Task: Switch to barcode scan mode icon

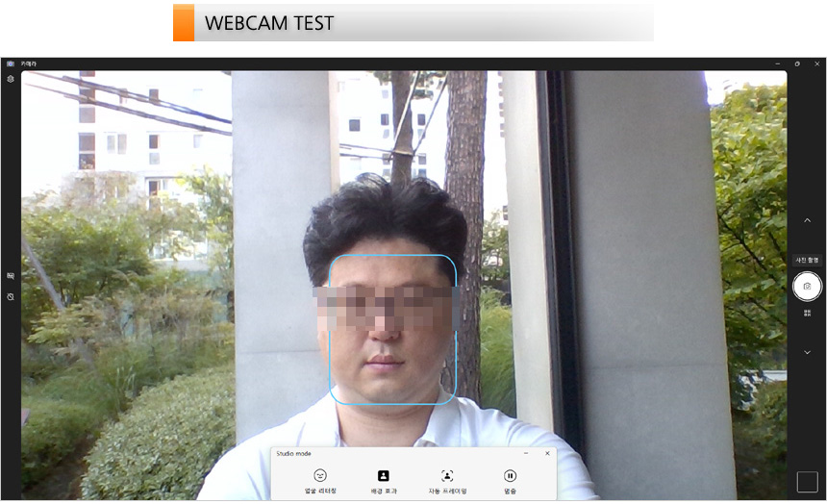Action: coord(807,313)
